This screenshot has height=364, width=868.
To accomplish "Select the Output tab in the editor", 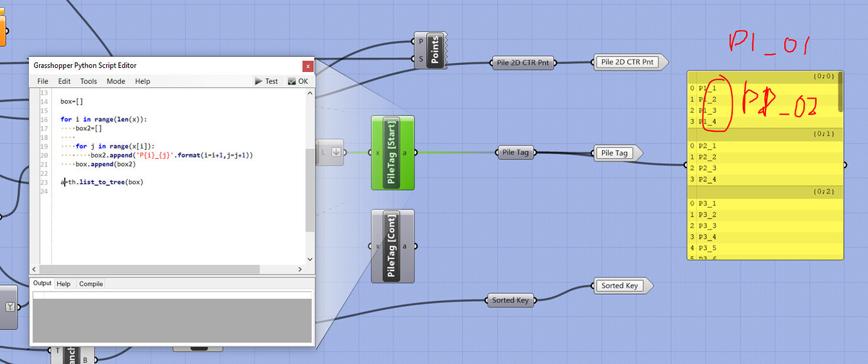I will (42, 283).
